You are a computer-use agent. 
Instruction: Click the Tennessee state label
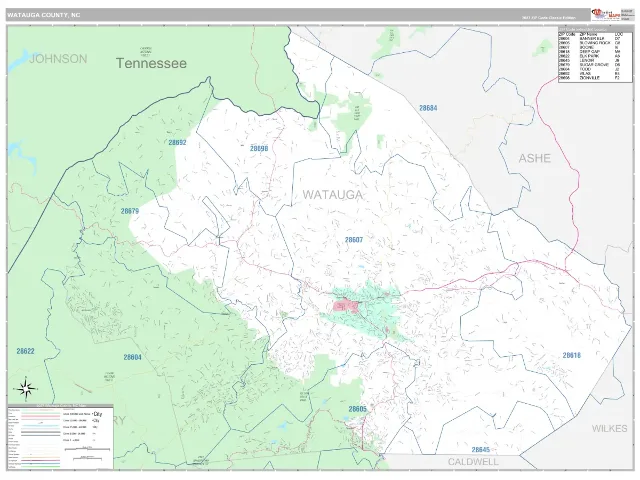point(151,63)
